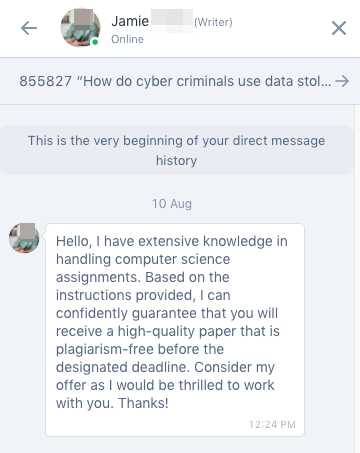Click the order number 855827
Viewport: 360px width, 453px height.
[46, 81]
